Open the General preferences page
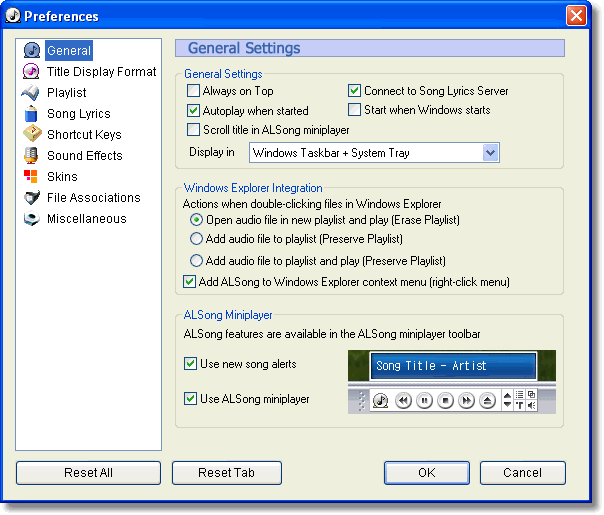Viewport: 604px width, 515px height. pos(69,50)
